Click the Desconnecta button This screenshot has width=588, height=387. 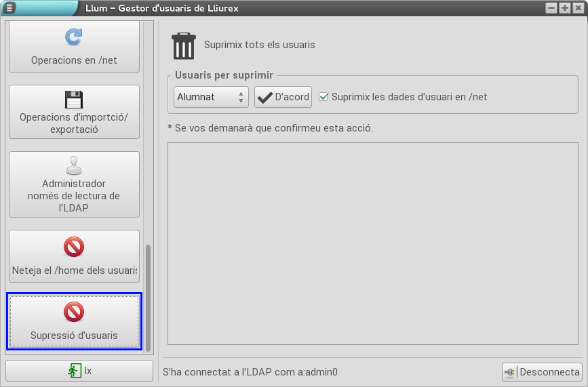(542, 372)
